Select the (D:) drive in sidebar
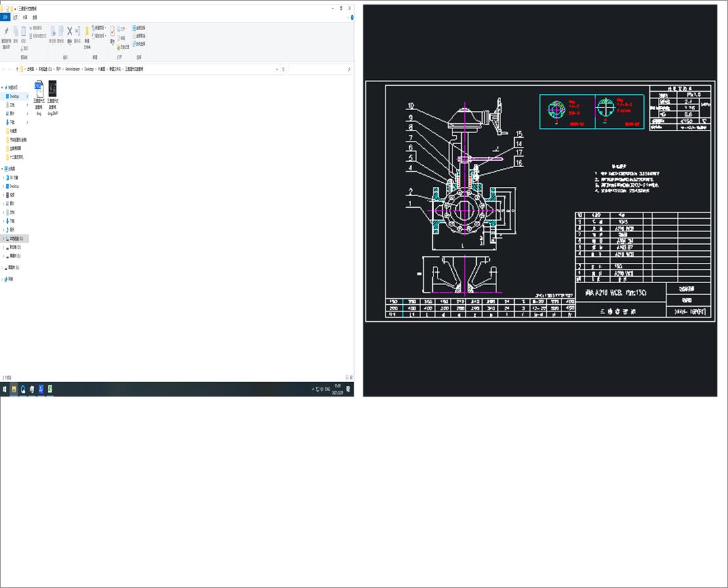The height and width of the screenshot is (588, 728). 15,247
